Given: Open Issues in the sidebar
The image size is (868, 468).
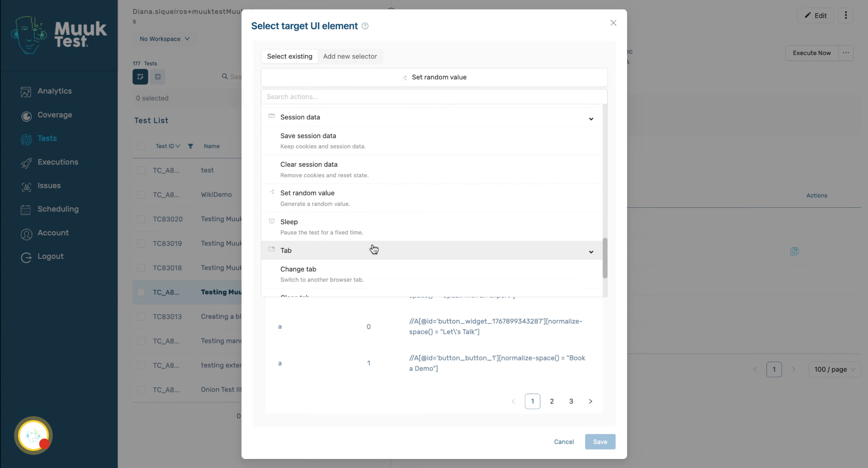Looking at the screenshot, I should coord(49,186).
